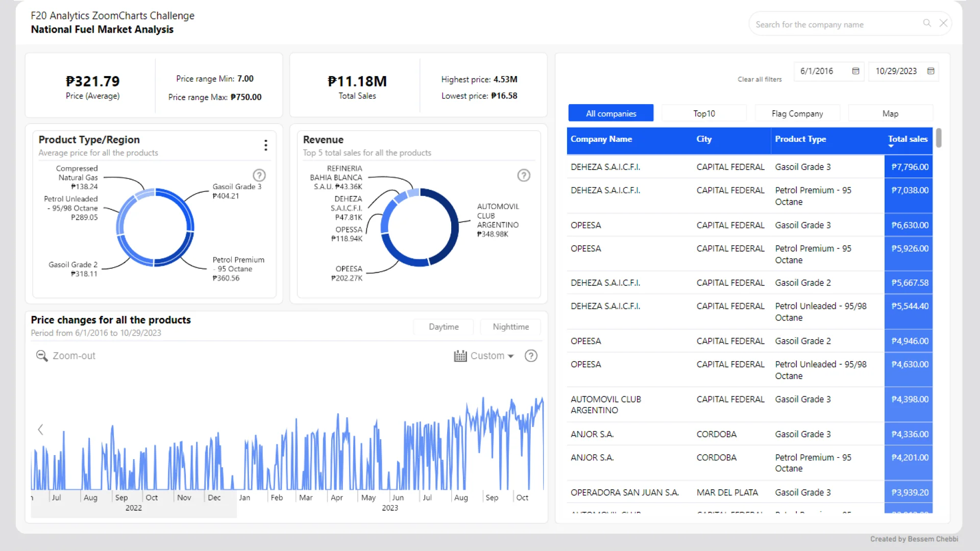Switch to Top10 tab
The height and width of the screenshot is (551, 980).
point(704,113)
